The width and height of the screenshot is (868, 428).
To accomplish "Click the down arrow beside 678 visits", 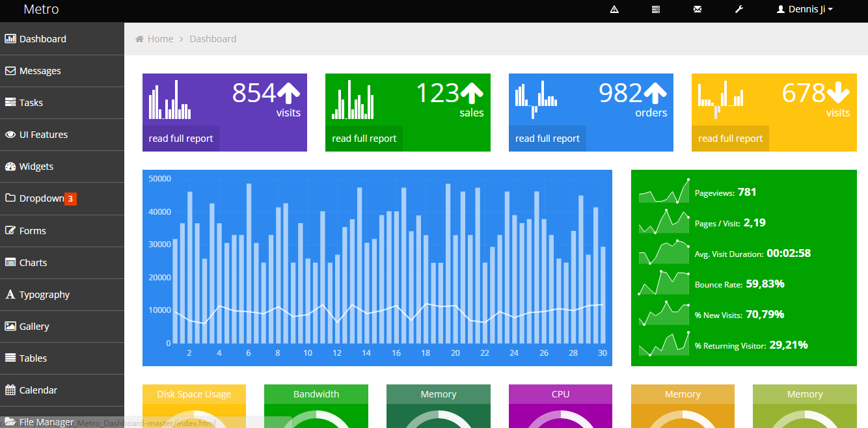I will coord(838,93).
